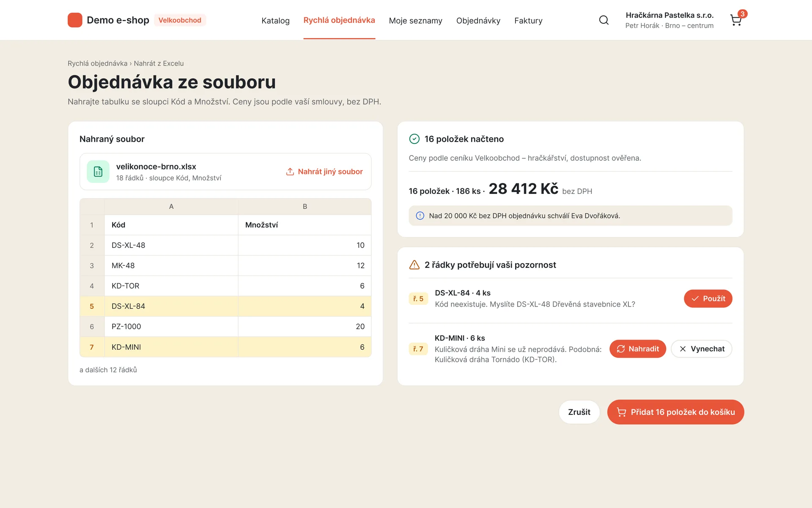Image resolution: width=812 pixels, height=508 pixels.
Task: Open Hračkárna Pastelka s.r.o. account menu
Action: click(x=669, y=20)
